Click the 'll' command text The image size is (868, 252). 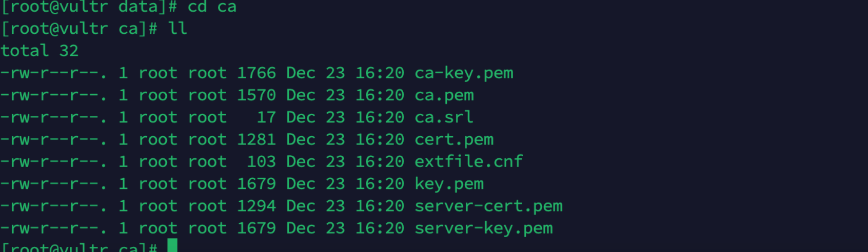(177, 29)
